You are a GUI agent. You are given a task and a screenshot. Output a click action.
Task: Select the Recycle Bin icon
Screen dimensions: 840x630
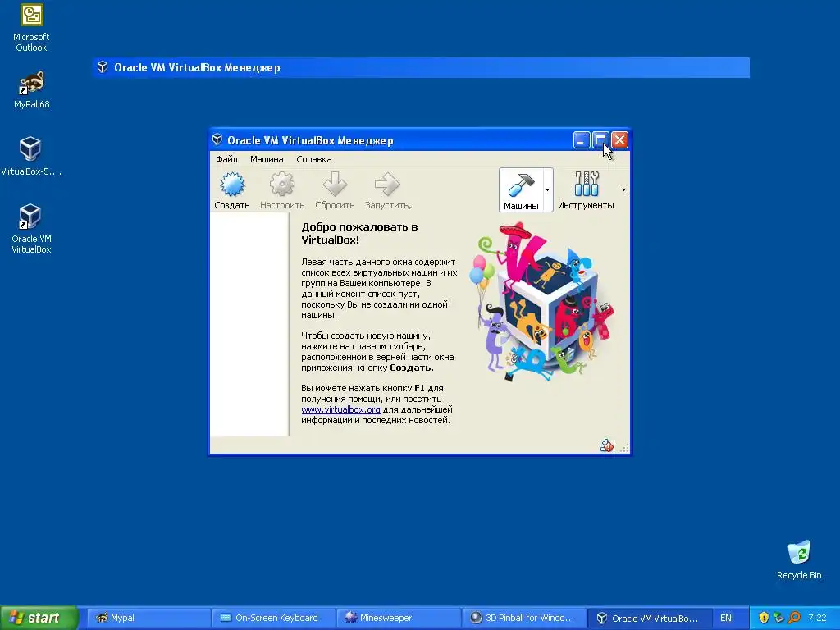(799, 559)
